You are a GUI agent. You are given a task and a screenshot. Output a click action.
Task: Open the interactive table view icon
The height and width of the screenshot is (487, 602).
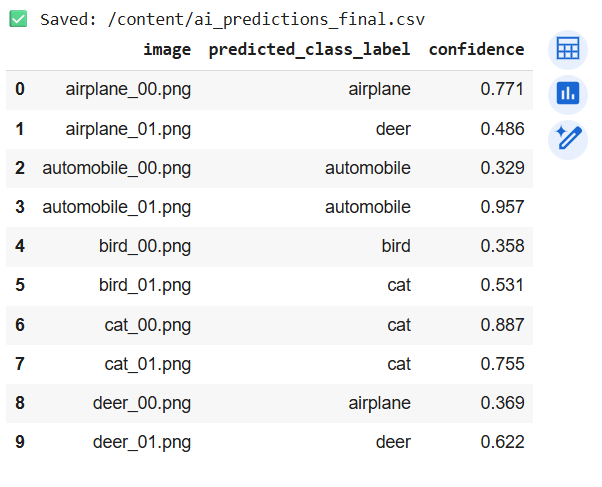point(568,50)
